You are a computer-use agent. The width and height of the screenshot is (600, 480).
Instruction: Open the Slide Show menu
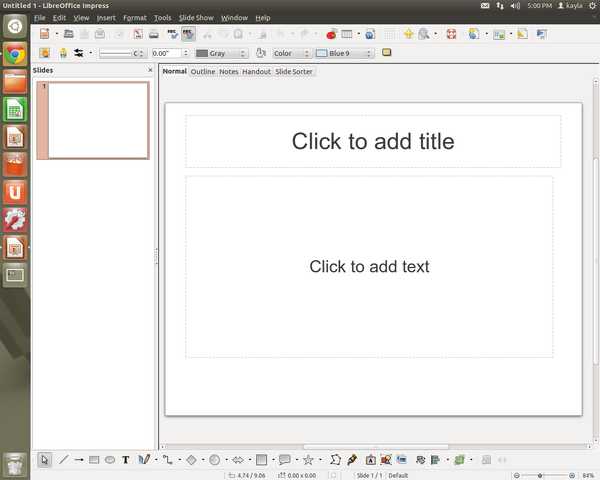196,18
